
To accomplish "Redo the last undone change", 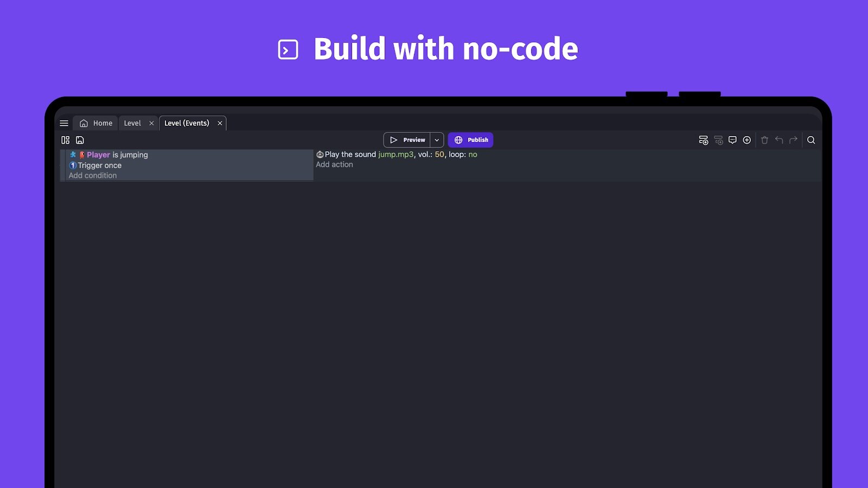I will (x=793, y=140).
